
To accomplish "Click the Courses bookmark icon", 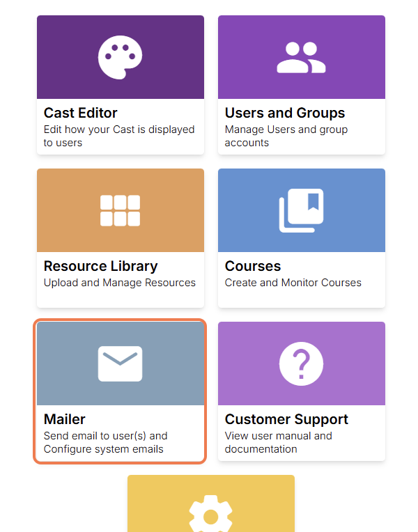I will pyautogui.click(x=301, y=210).
